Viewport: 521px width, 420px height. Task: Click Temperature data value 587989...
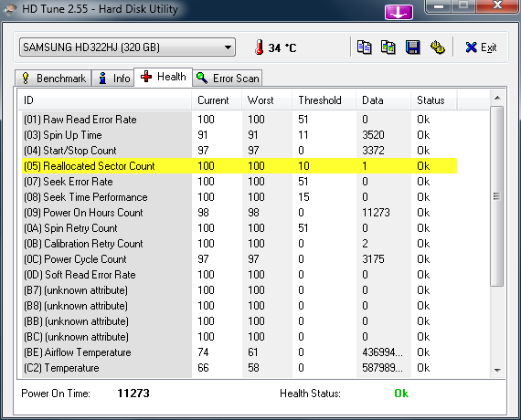point(382,368)
